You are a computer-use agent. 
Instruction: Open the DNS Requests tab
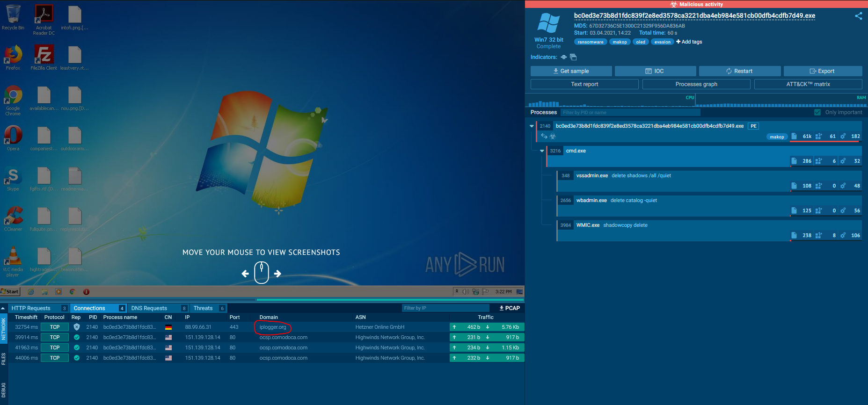(158, 308)
